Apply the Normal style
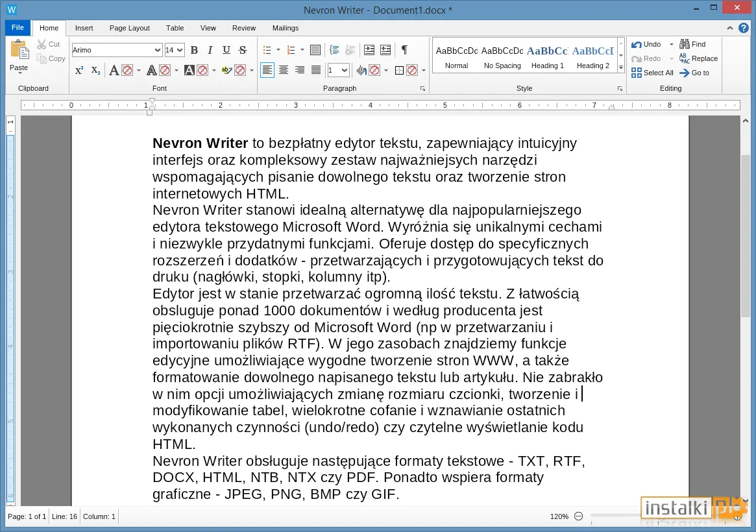The height and width of the screenshot is (532, 756). 457,56
